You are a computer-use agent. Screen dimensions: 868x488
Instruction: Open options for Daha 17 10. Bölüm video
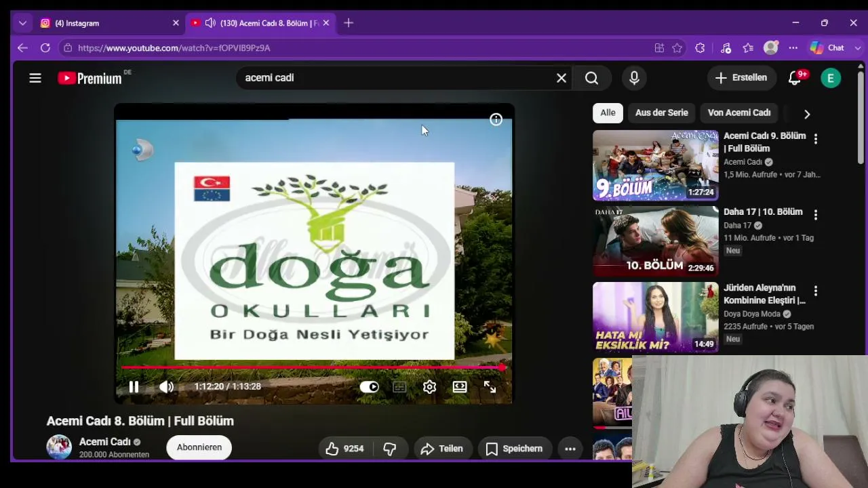[816, 215]
